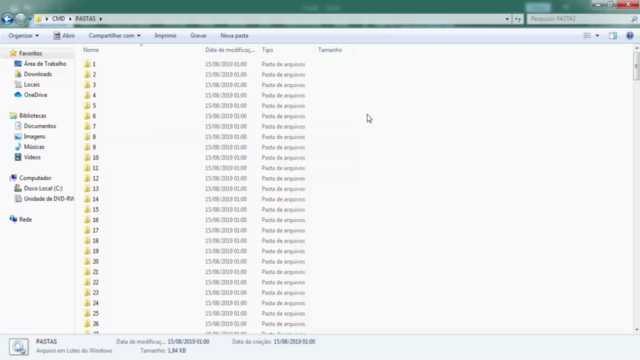Select Favoritos in the navigation pane

31,53
